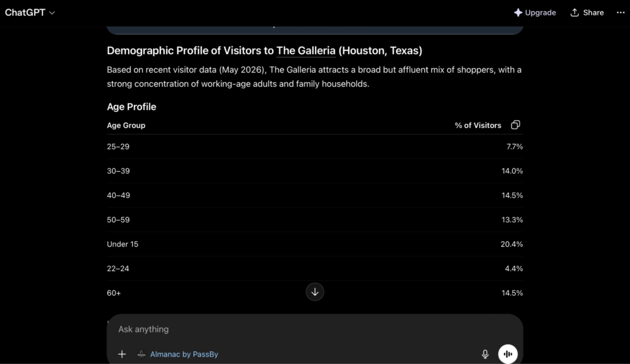Open the three-dot more options menu
This screenshot has height=364, width=630.
[620, 12]
